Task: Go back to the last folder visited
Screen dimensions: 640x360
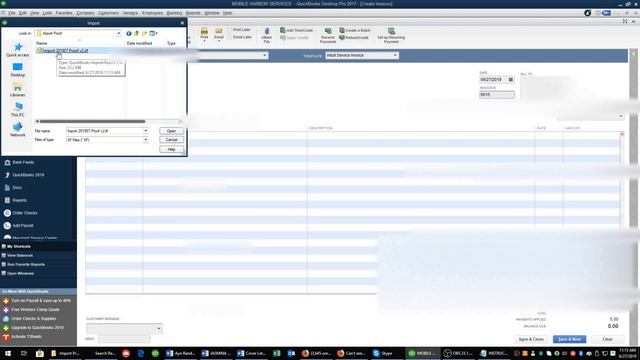Action: click(129, 33)
